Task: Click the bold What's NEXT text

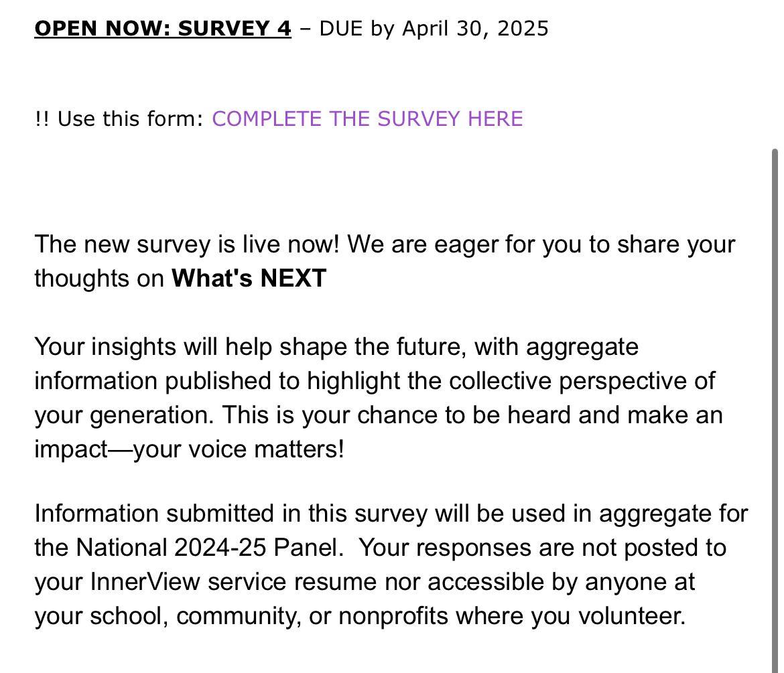Action: 249,278
